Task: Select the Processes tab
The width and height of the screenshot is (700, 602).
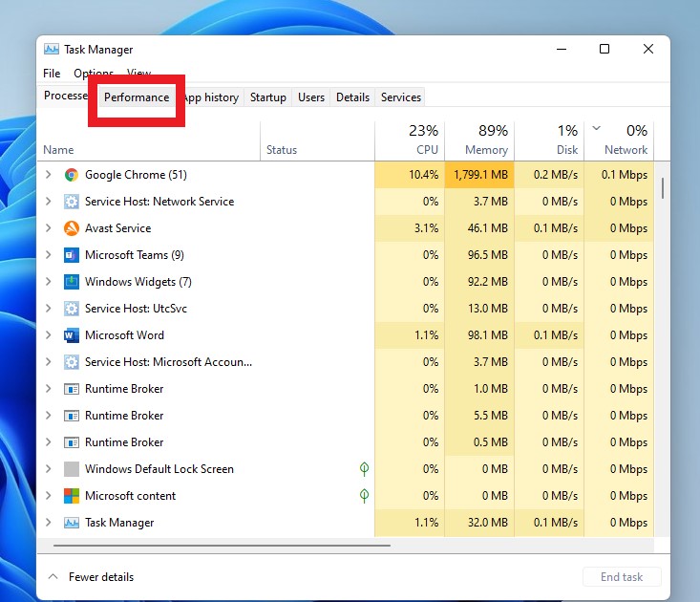Action: tap(66, 96)
